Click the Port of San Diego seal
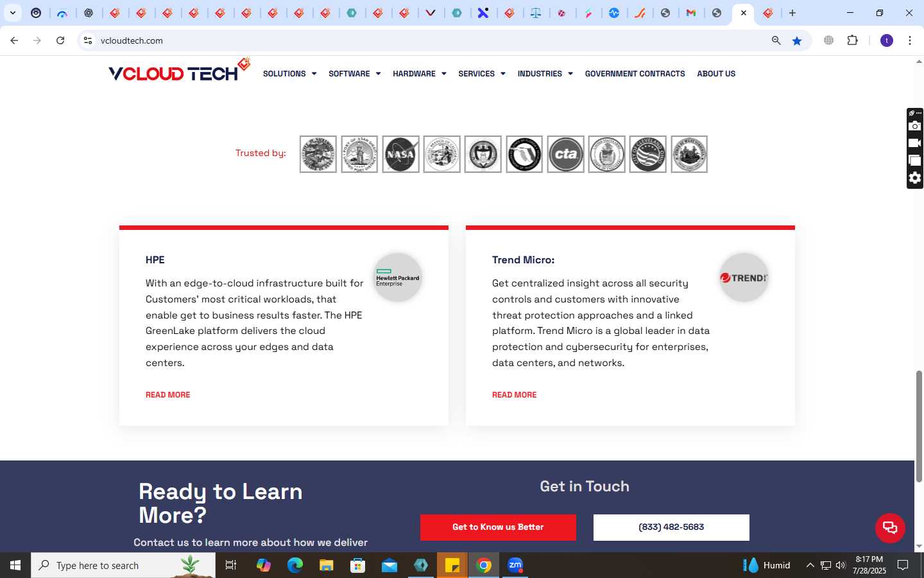Screen dimensions: 924x578 pos(359,154)
